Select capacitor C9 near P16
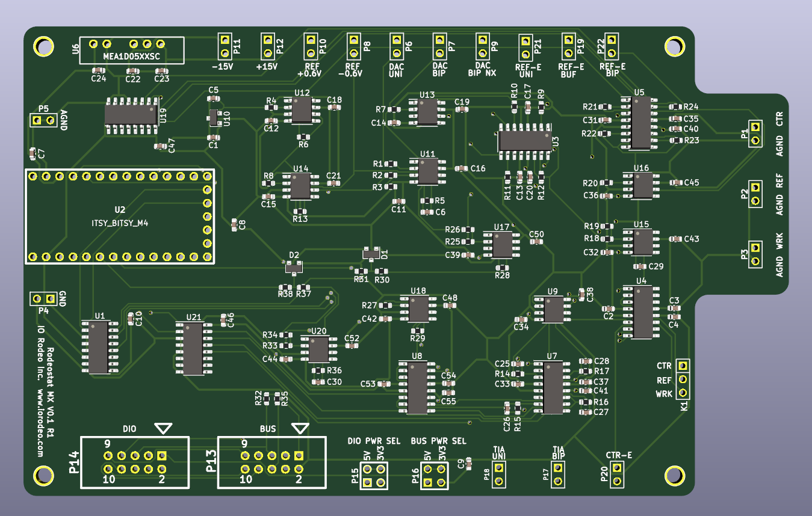 [x=469, y=463]
